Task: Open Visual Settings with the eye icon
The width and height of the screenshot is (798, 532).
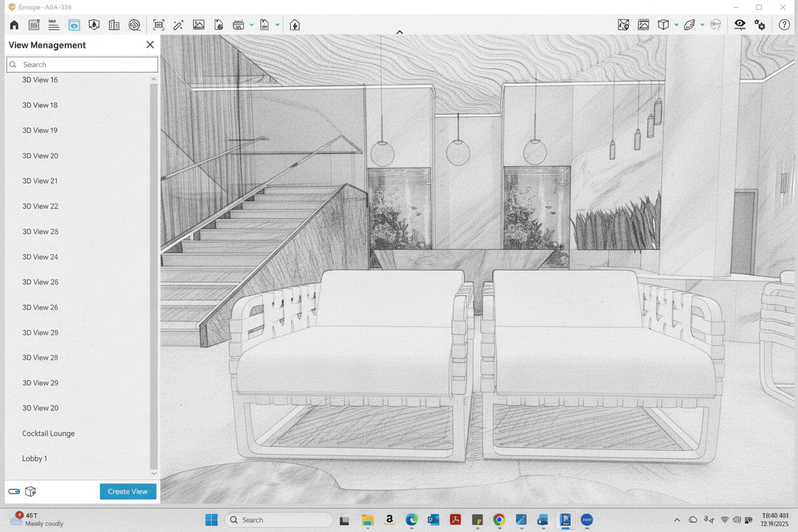Action: pos(740,25)
